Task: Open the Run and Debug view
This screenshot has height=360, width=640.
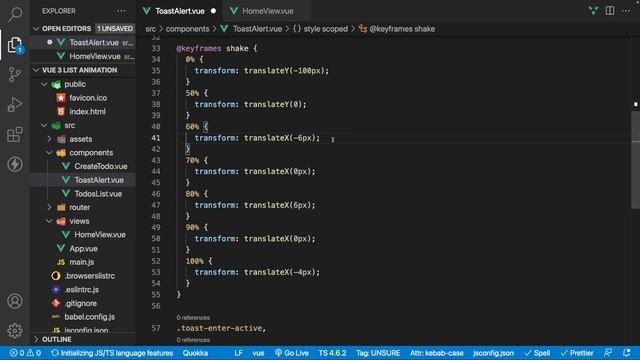Action: pyautogui.click(x=15, y=104)
